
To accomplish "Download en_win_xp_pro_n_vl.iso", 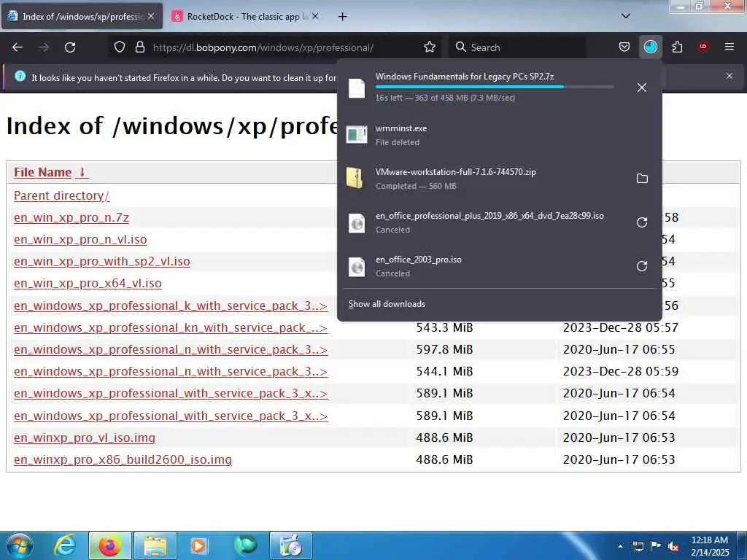I will tap(80, 239).
